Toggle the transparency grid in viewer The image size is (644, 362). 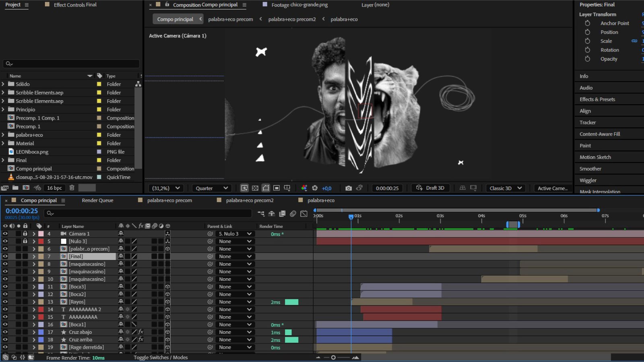(255, 188)
